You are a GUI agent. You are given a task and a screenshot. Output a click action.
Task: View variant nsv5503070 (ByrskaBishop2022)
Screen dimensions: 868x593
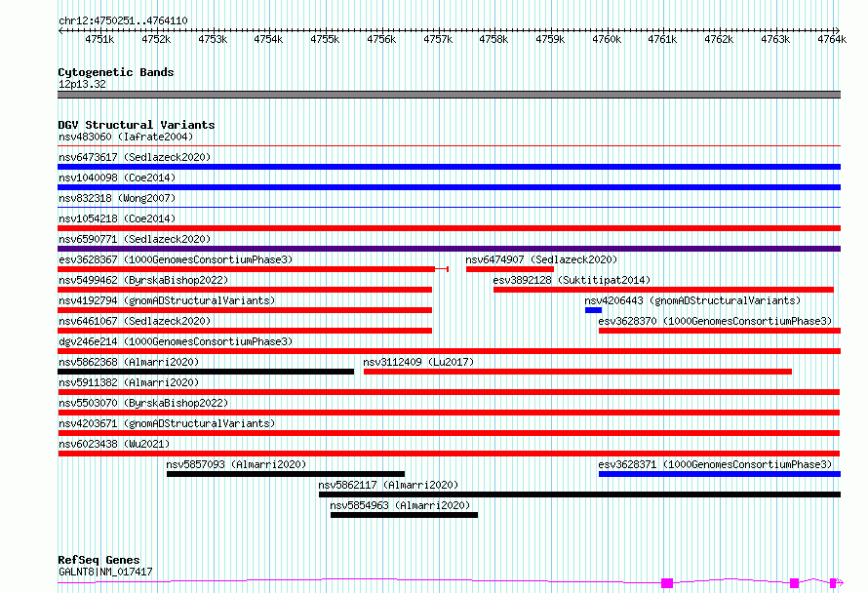click(x=143, y=403)
